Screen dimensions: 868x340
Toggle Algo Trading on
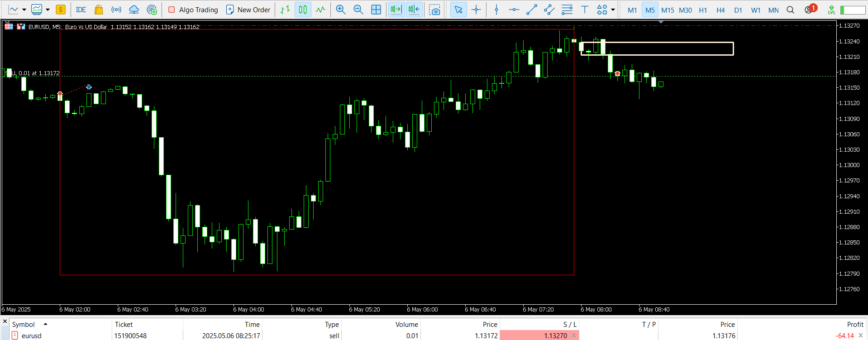pos(193,10)
